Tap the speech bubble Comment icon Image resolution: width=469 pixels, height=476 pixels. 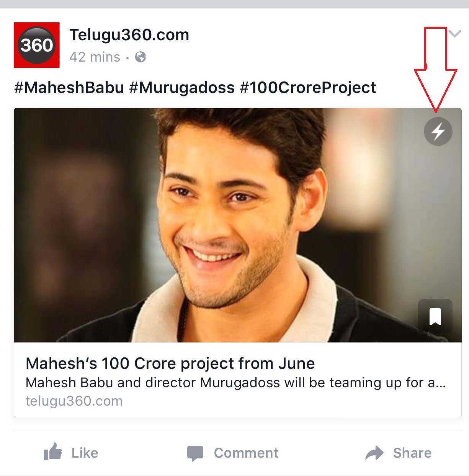coord(195,453)
